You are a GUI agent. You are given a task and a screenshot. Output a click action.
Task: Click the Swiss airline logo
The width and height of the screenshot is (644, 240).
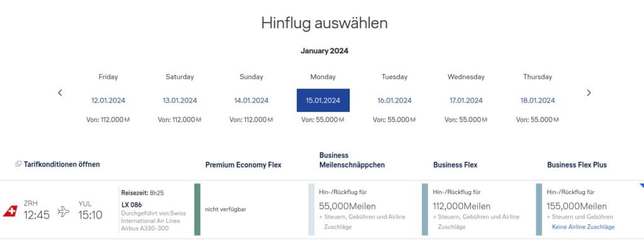[x=10, y=211]
